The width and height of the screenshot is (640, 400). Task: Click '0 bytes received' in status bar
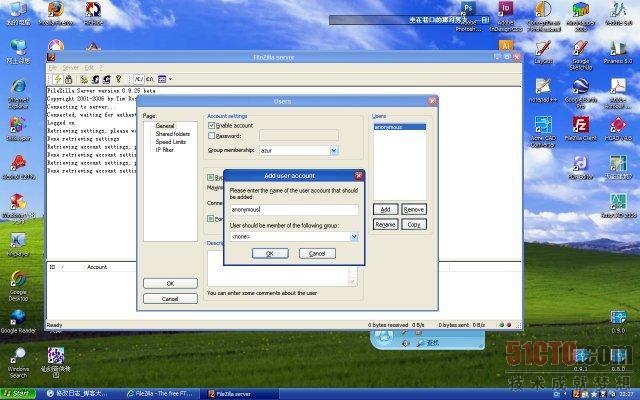coord(388,325)
